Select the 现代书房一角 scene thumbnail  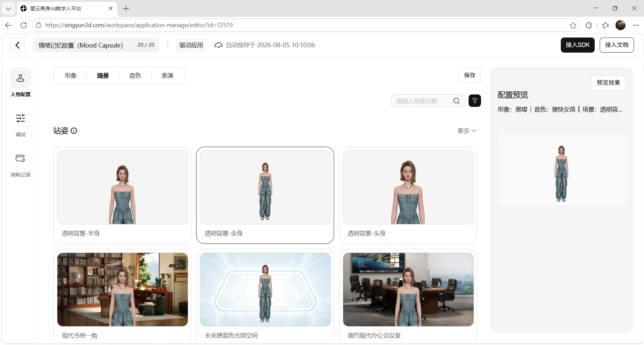pos(122,289)
